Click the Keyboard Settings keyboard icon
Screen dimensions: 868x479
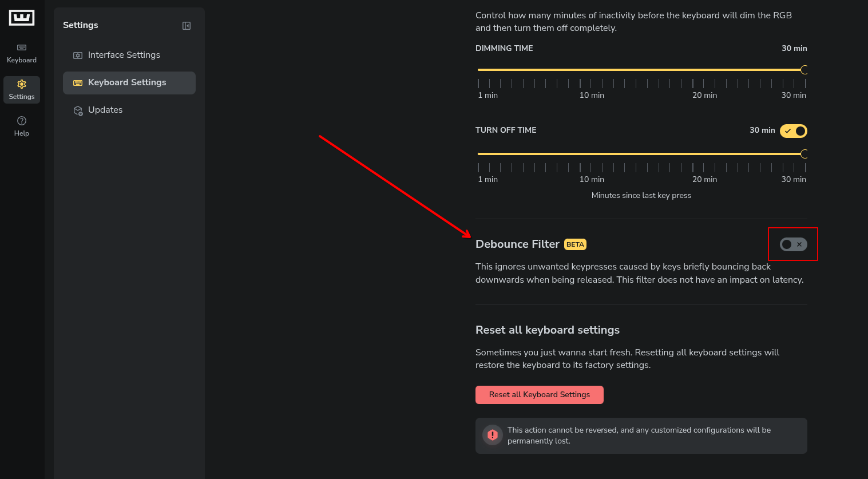(x=78, y=83)
